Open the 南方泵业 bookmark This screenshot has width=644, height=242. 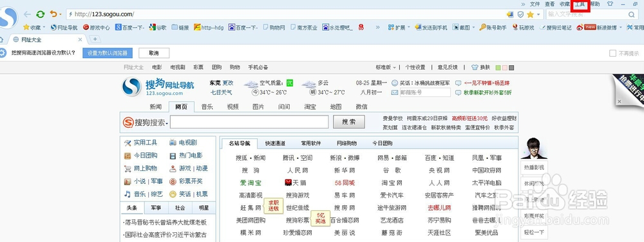click(x=304, y=28)
